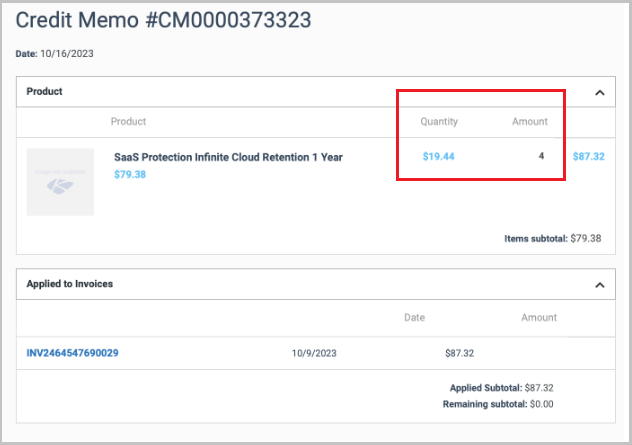
Task: Click the SaaS Protection product thumbnail
Action: coord(60,182)
